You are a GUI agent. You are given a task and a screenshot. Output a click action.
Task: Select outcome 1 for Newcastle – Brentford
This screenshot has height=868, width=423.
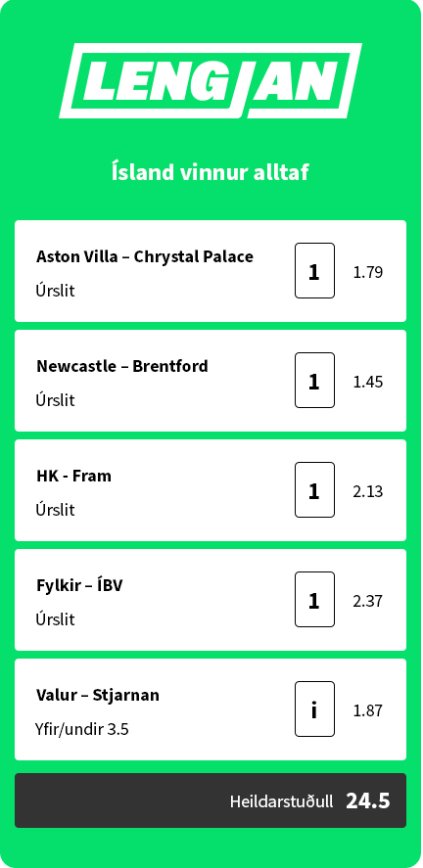click(x=314, y=381)
